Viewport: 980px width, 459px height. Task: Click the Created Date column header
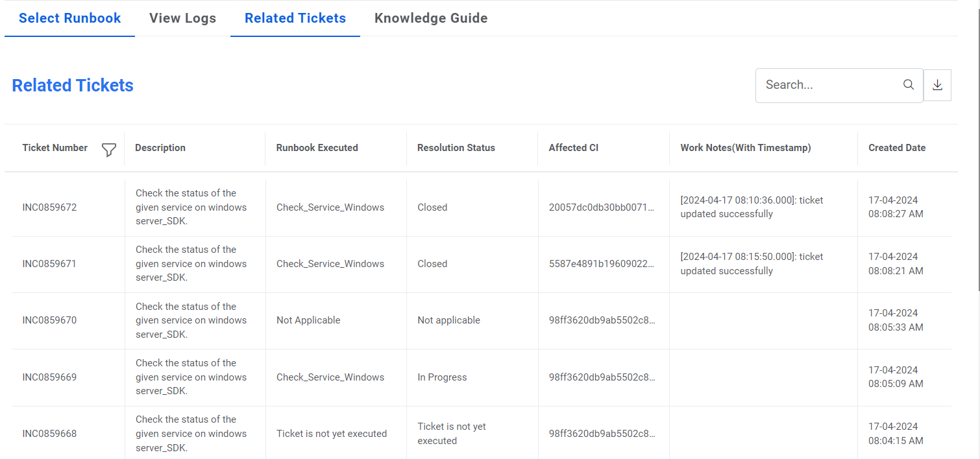pos(897,148)
